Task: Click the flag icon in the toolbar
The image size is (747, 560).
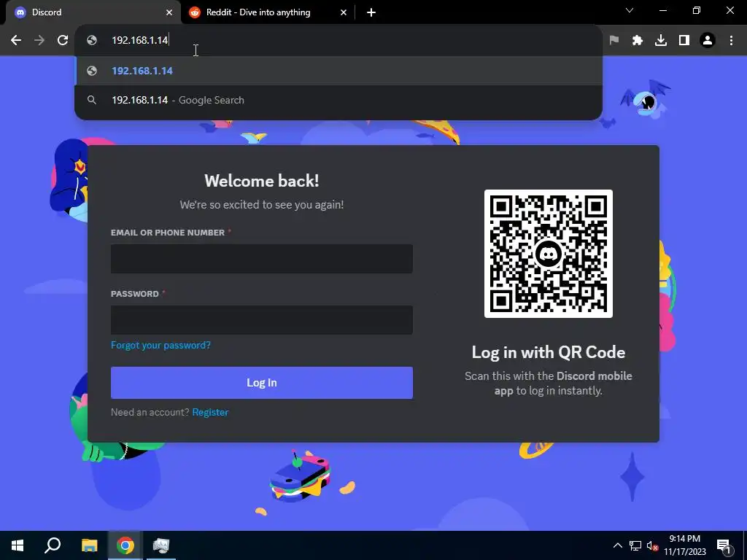Action: [614, 41]
